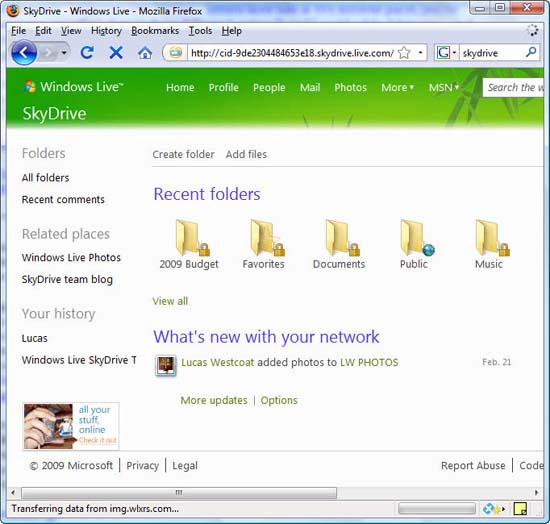Stop loading with the blue X icon
The width and height of the screenshot is (550, 524).
tap(116, 53)
